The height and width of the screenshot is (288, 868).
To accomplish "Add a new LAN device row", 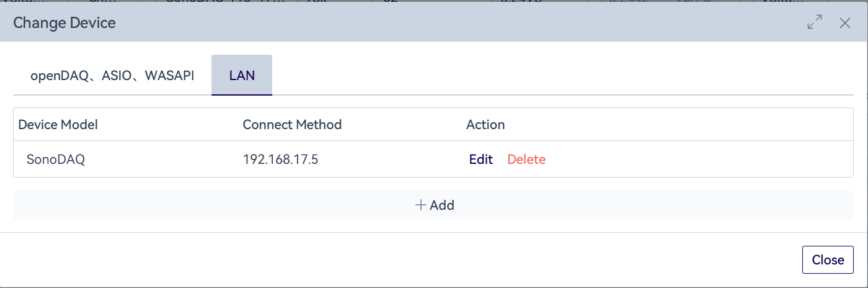I will coord(434,205).
